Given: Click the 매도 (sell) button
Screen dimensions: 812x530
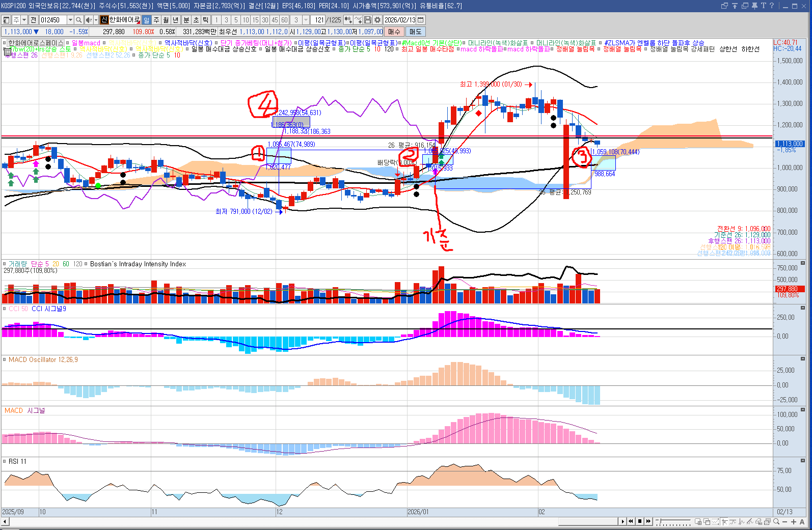Looking at the screenshot, I should pyautogui.click(x=416, y=32).
